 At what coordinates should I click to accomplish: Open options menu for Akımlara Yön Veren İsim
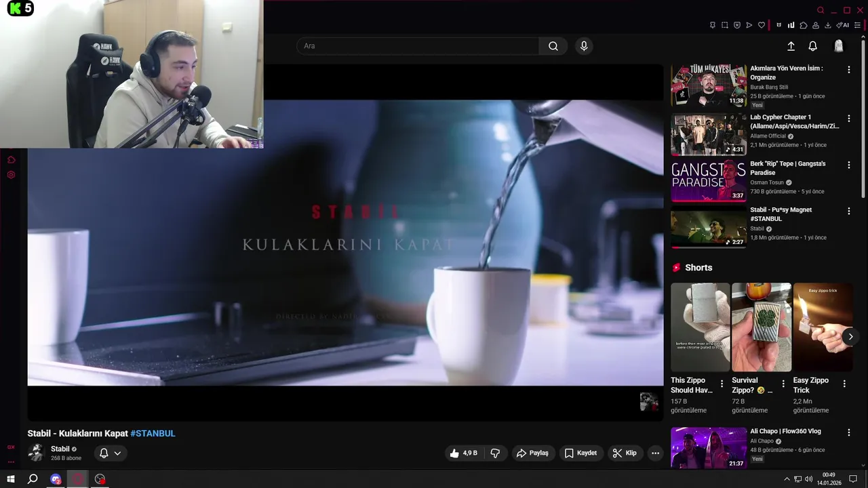coord(848,70)
